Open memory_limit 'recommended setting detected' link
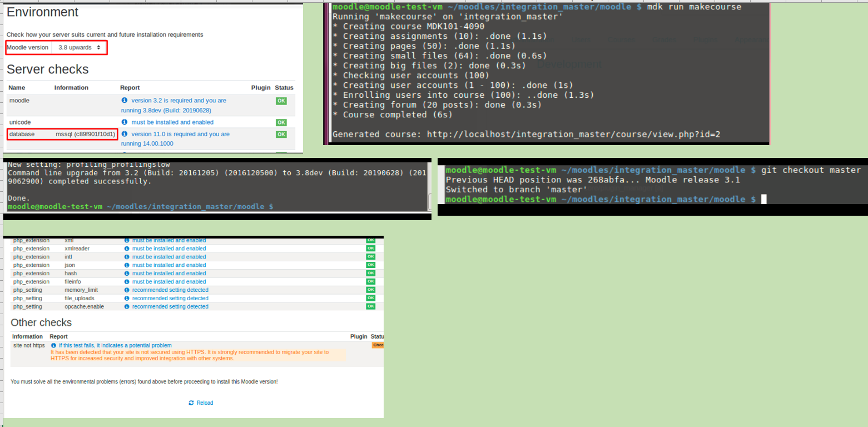Screen dimensions: 868x427 pos(170,290)
